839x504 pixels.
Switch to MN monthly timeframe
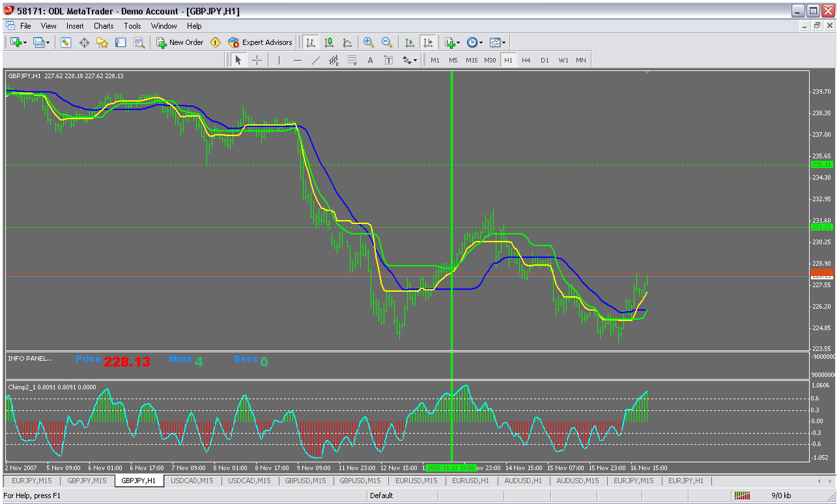(x=581, y=60)
